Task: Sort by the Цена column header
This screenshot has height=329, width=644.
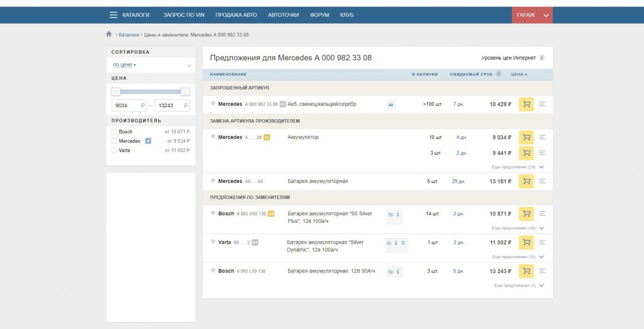Action: click(519, 74)
